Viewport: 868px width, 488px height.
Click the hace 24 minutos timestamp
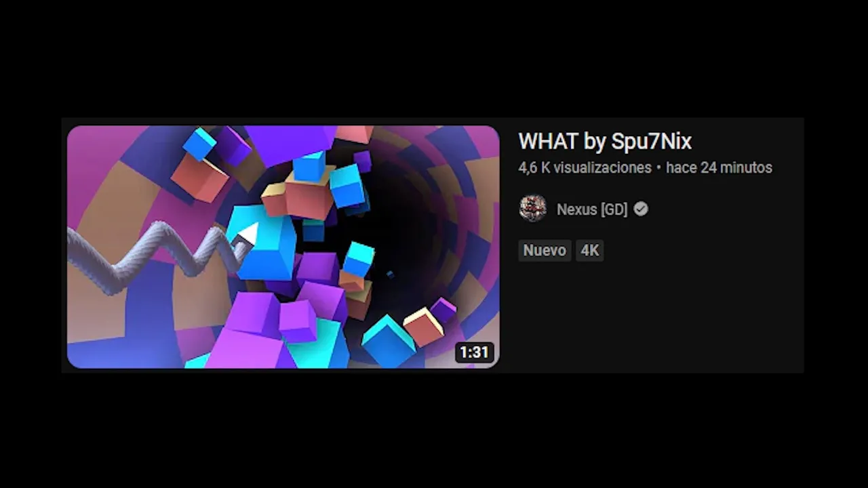719,167
